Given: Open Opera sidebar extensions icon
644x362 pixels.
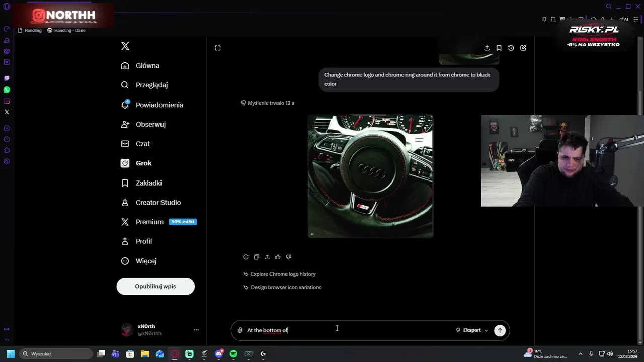Looking at the screenshot, I should tap(7, 150).
